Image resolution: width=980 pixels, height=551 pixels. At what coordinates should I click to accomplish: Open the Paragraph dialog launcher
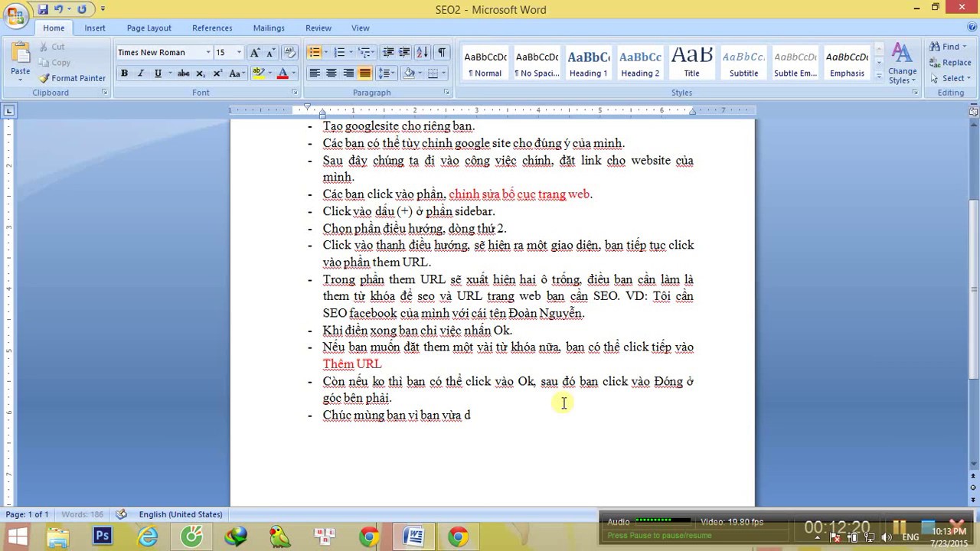pos(446,93)
